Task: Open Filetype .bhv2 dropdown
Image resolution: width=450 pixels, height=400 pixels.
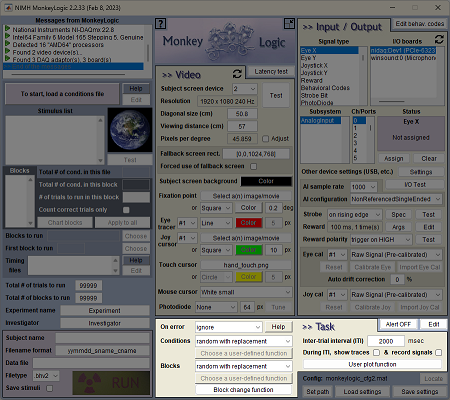Action: click(46, 376)
